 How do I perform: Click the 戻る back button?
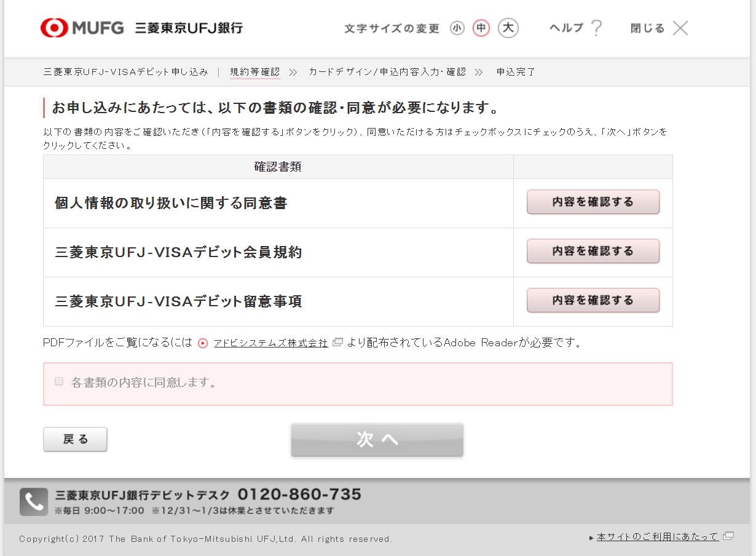pos(75,439)
